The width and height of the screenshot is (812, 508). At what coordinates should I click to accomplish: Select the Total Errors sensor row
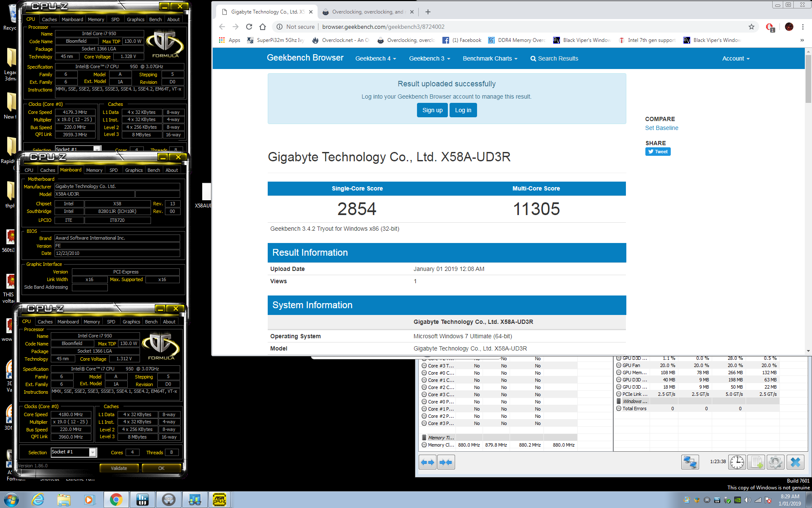tap(697, 409)
